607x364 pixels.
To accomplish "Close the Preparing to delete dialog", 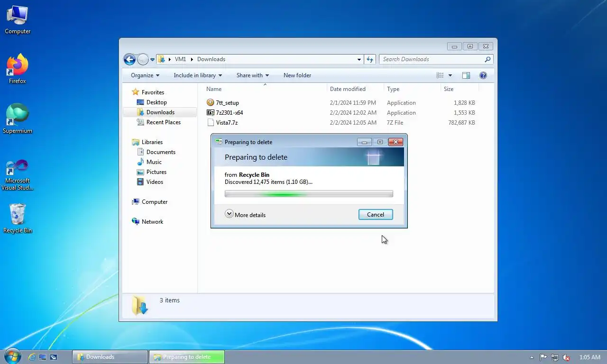I will (395, 142).
